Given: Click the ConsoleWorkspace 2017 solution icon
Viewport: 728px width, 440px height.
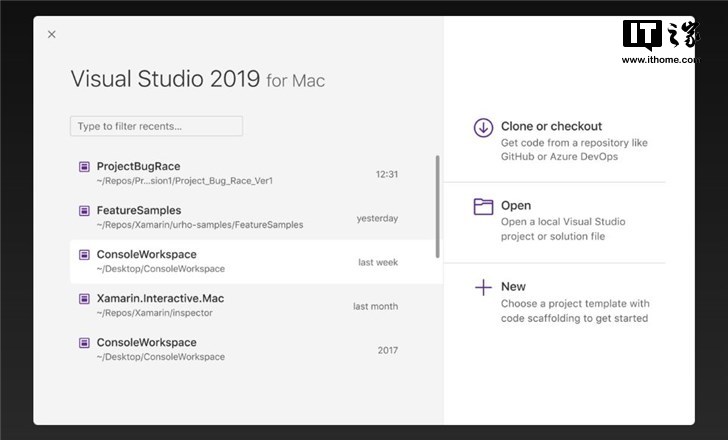Looking at the screenshot, I should pyautogui.click(x=84, y=343).
